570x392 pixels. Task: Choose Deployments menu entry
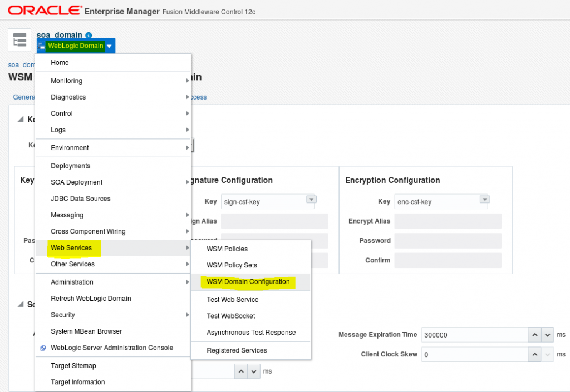click(x=112, y=166)
